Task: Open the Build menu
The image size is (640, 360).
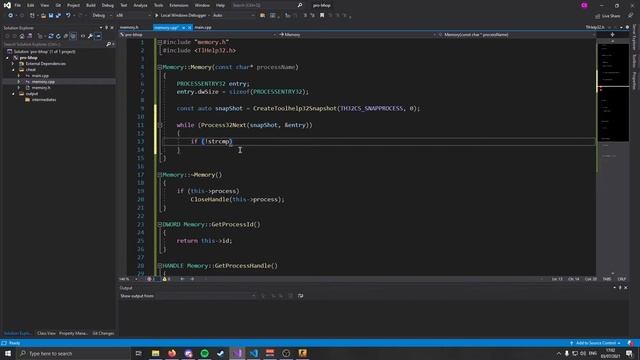Action: click(91, 5)
